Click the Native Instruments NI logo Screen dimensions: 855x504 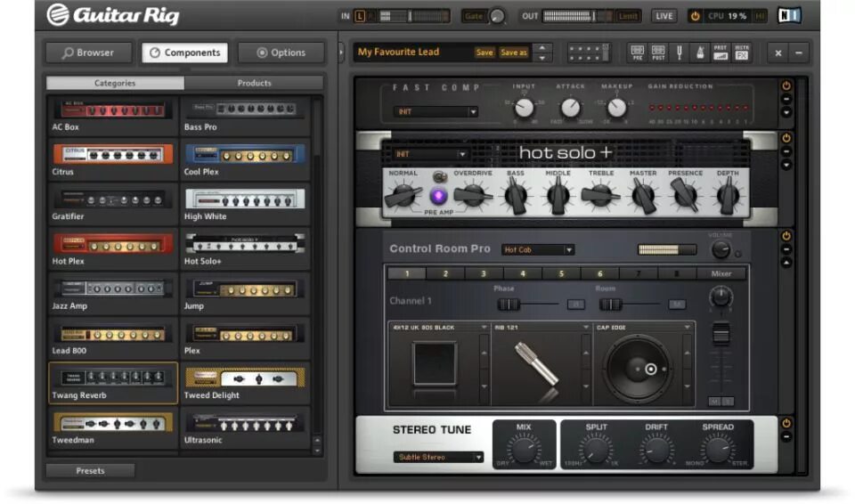(x=789, y=15)
